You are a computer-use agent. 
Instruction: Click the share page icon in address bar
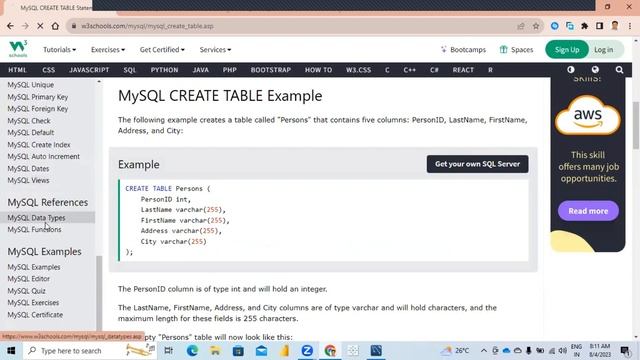click(x=521, y=26)
